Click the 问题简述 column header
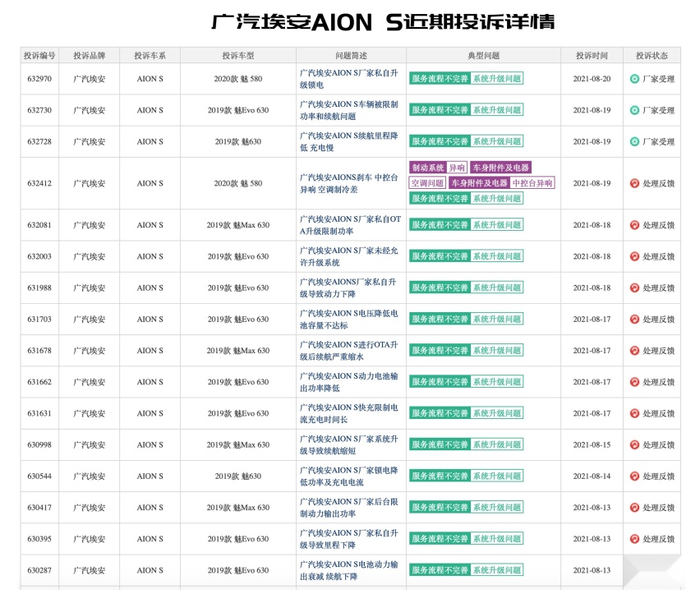 [352, 55]
